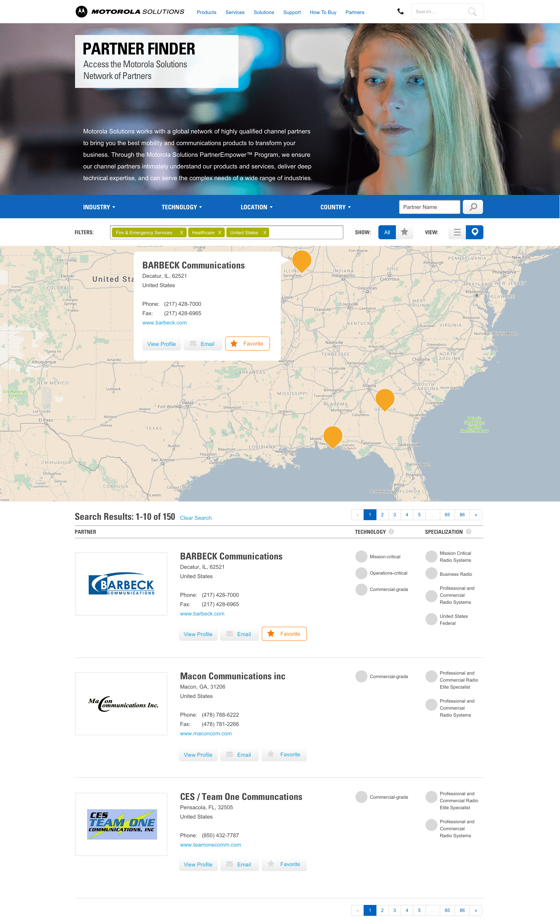
Task: Open the LOCATION filter dropdown
Action: [257, 207]
